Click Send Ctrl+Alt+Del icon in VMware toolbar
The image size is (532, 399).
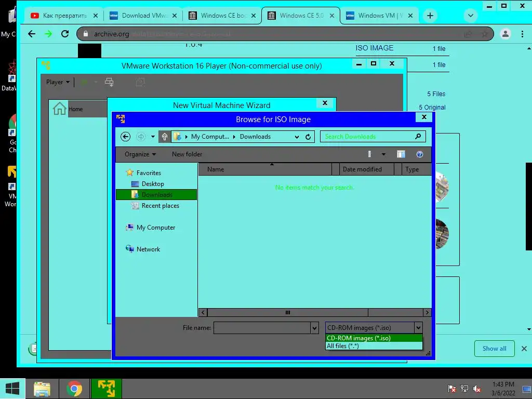(109, 82)
